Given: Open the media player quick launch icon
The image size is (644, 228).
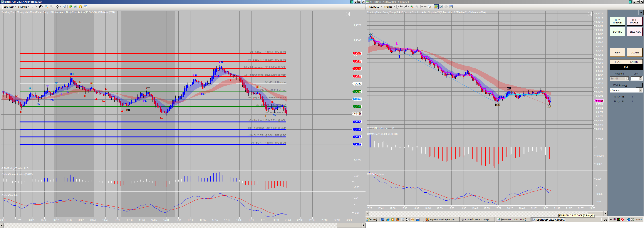Looking at the screenshot, I should (393, 220).
